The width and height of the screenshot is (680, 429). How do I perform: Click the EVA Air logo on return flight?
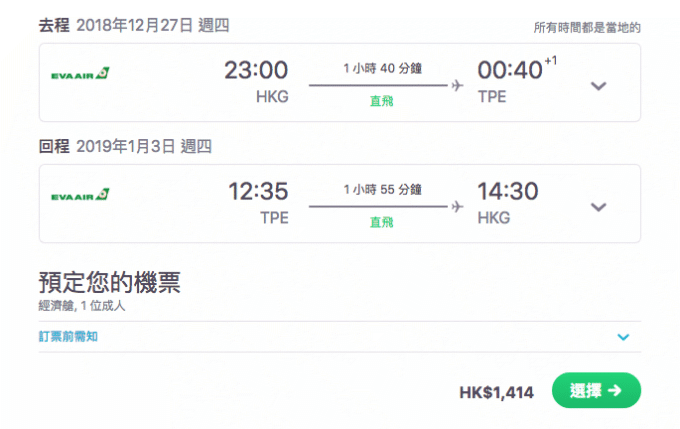(80, 194)
